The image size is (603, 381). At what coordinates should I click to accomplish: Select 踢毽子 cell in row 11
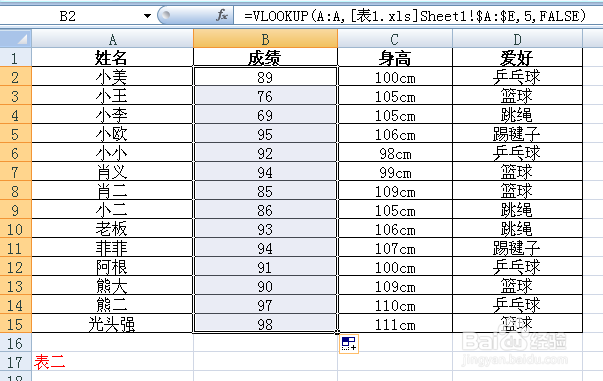click(x=518, y=247)
